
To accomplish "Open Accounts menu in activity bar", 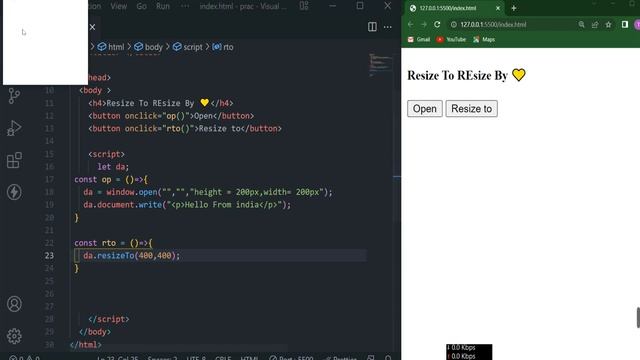I will [x=14, y=304].
